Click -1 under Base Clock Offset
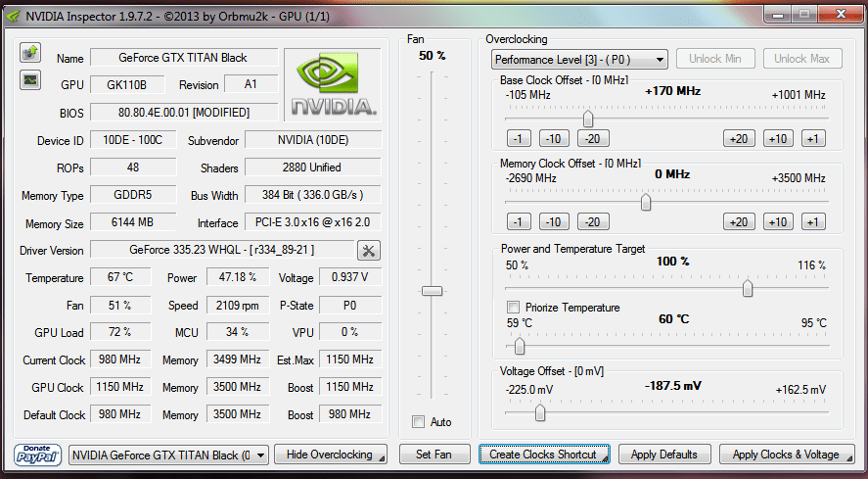This screenshot has height=479, width=868. [519, 138]
